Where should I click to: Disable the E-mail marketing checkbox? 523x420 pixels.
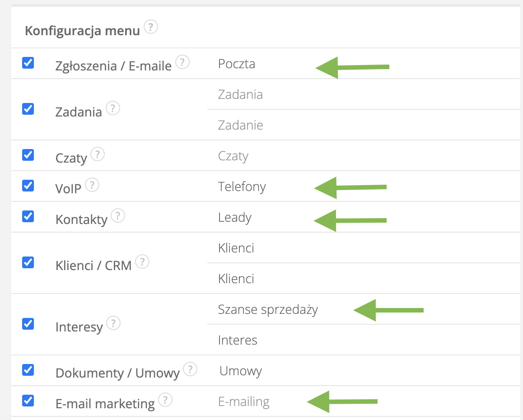28,401
